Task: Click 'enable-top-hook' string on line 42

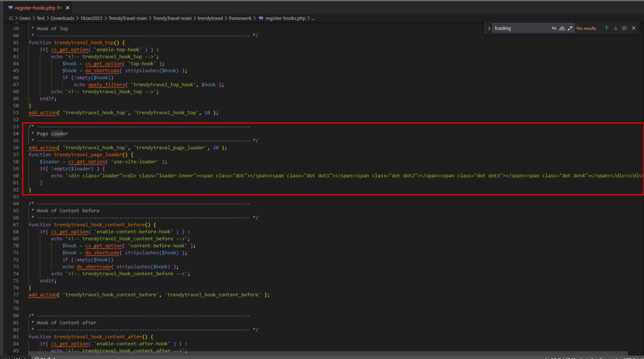Action: (x=118, y=49)
